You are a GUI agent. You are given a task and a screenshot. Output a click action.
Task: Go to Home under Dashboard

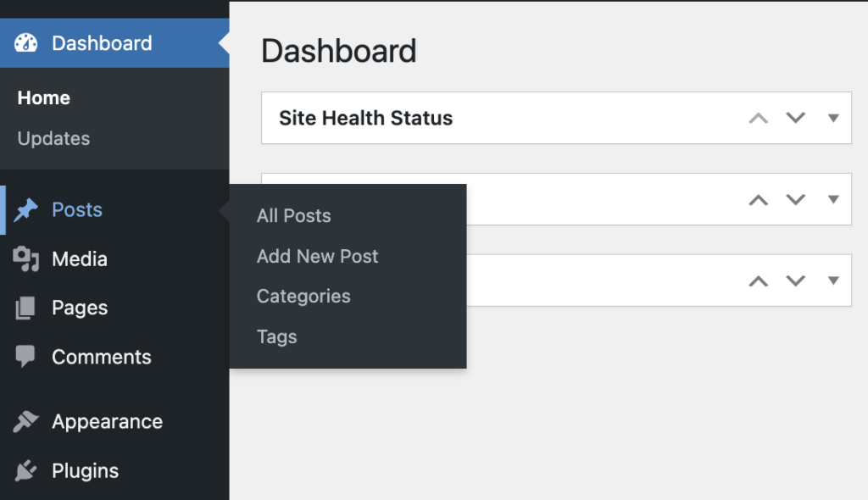pos(43,97)
